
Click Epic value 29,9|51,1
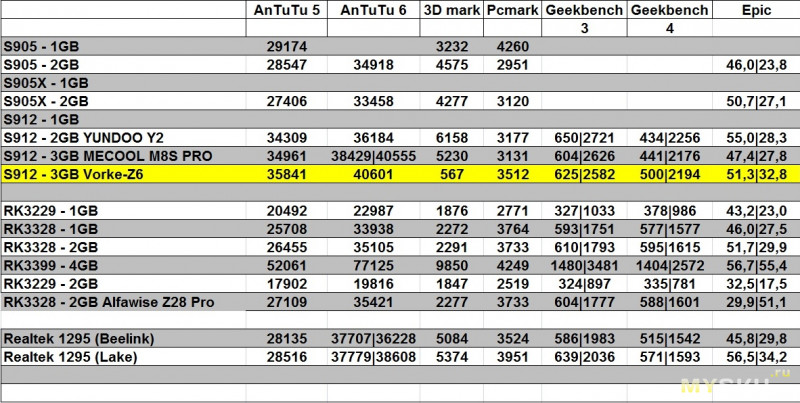[756, 303]
